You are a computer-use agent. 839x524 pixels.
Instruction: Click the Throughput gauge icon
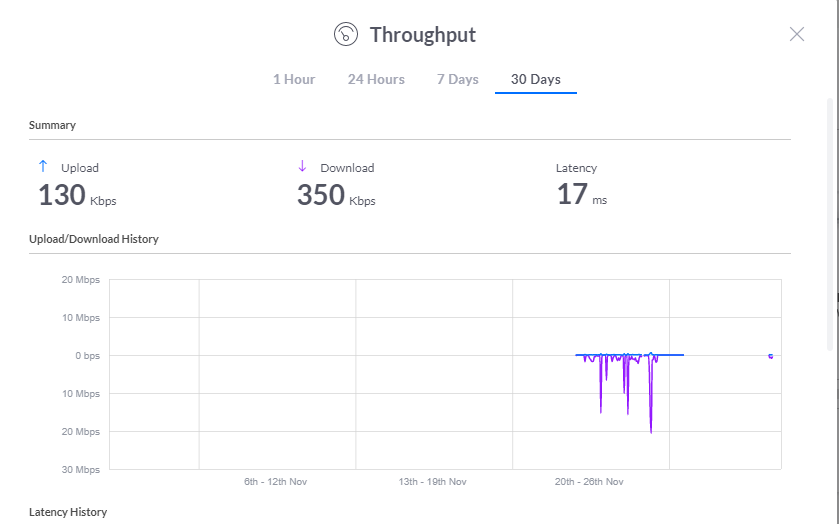(x=346, y=34)
